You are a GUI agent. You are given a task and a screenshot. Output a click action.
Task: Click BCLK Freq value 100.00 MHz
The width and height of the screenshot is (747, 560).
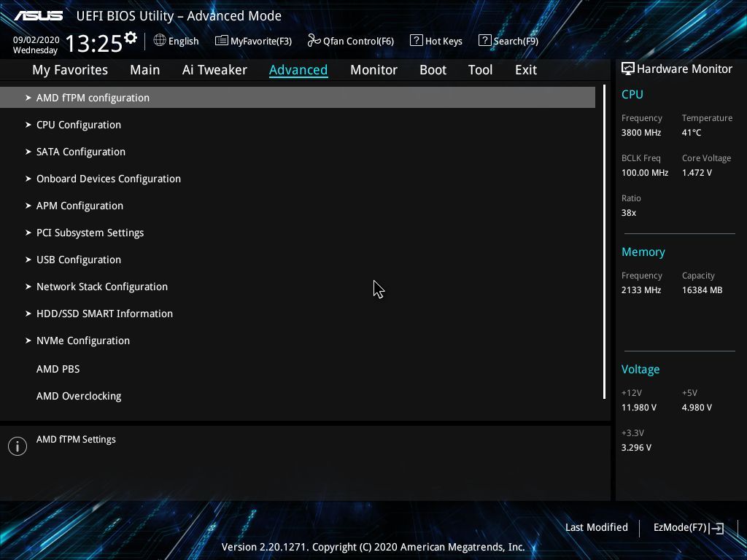[x=645, y=172]
